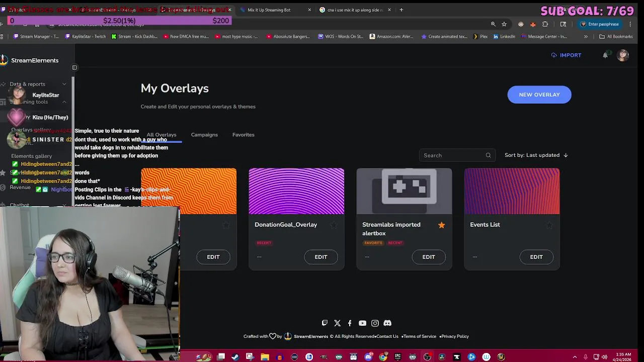Open Epic Games Launcher from the taskbar
Viewport: 644px width, 362px height.
click(x=398, y=357)
